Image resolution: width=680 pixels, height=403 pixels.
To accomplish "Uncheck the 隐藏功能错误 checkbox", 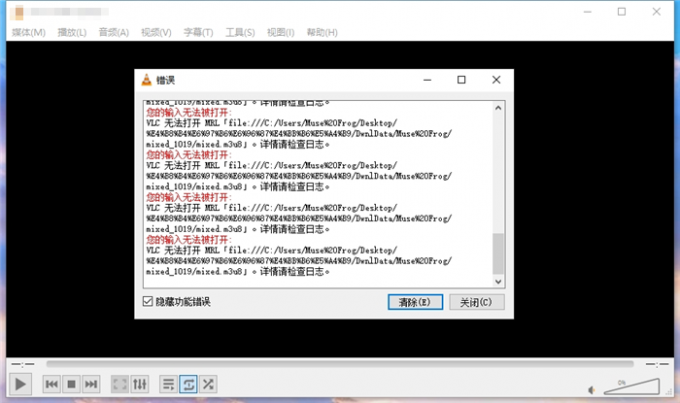I will point(147,301).
